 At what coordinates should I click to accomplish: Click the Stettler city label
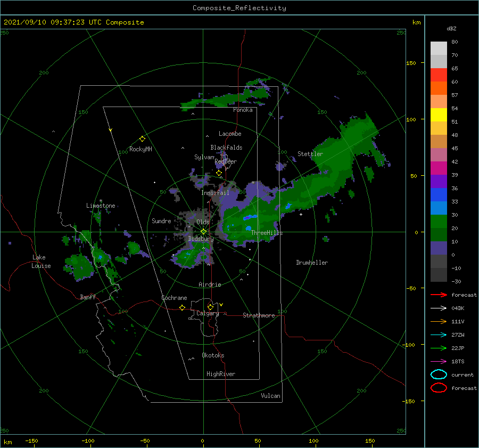(x=310, y=154)
